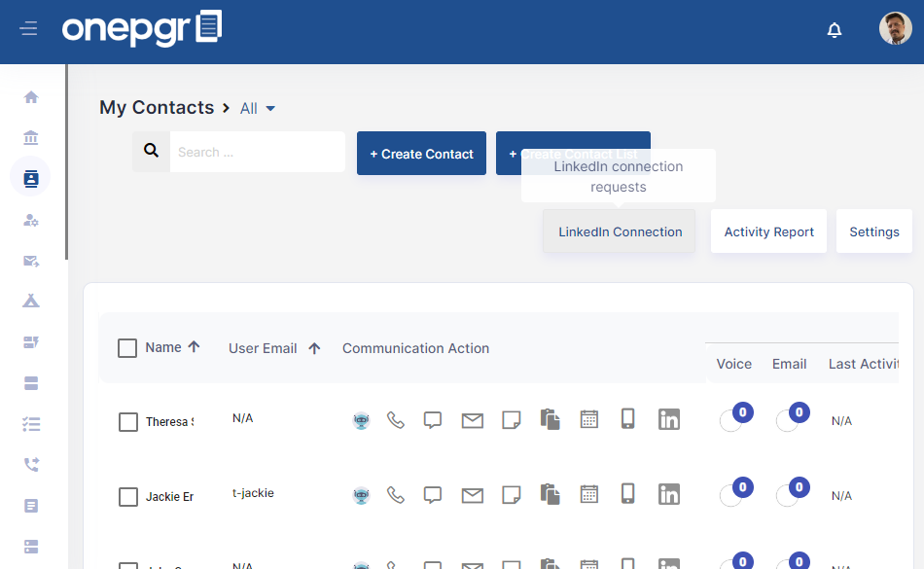Open LinkedIn Connection requests
Screen dimensions: 924x569
[619, 231]
